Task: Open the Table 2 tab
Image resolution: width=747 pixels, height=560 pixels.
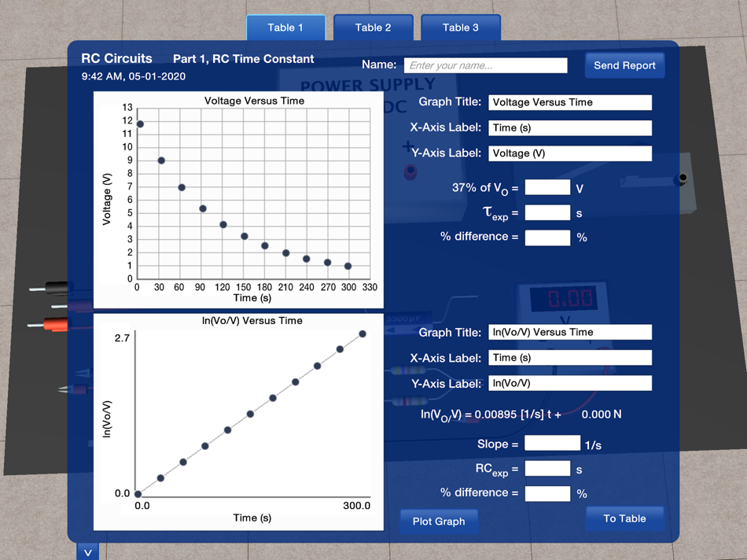Action: pos(373,28)
